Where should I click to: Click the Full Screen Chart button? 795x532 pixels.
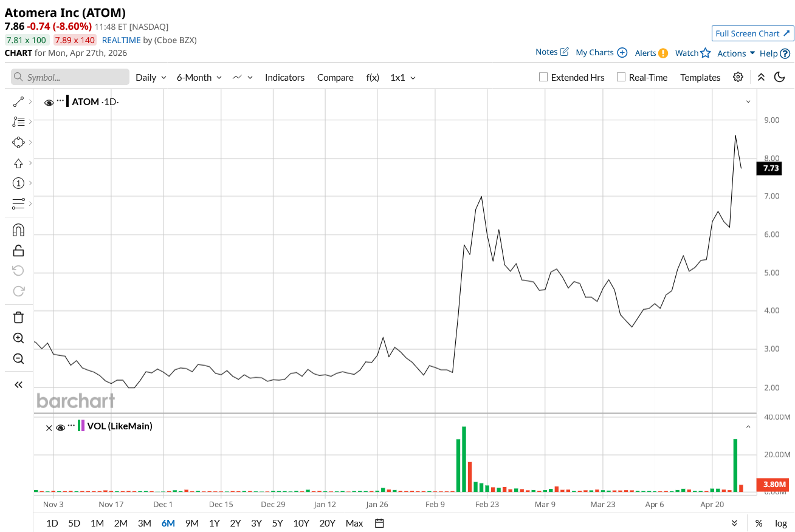tap(752, 33)
